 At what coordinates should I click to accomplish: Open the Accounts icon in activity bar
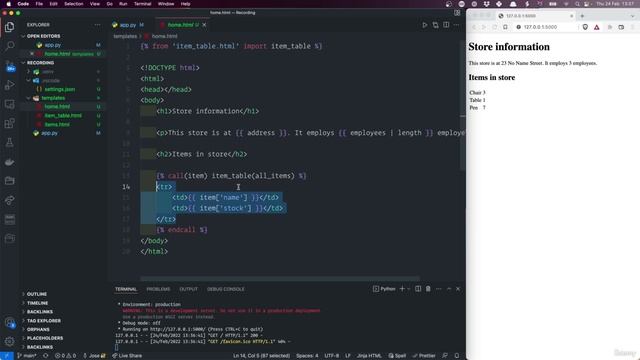click(x=9, y=323)
